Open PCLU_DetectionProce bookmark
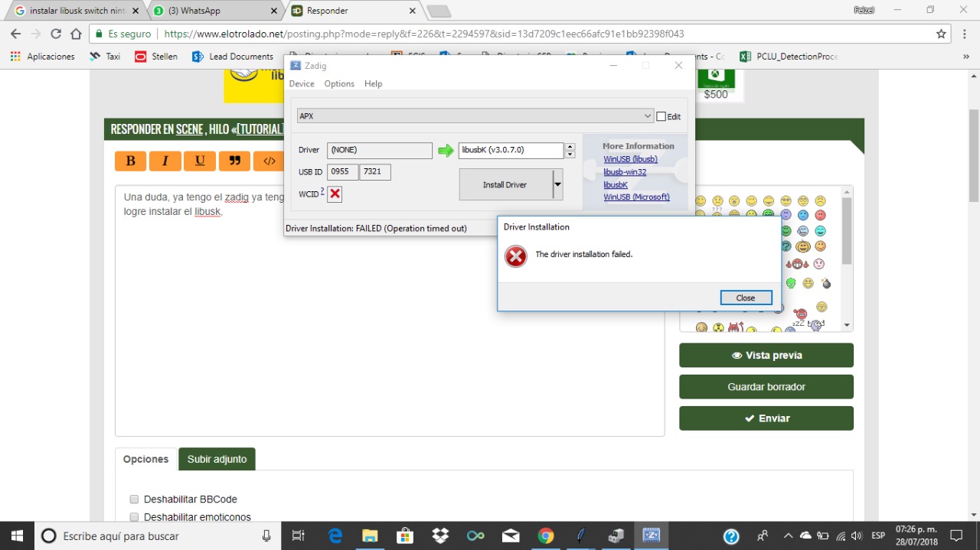Viewport: 980px width, 550px height. point(789,56)
